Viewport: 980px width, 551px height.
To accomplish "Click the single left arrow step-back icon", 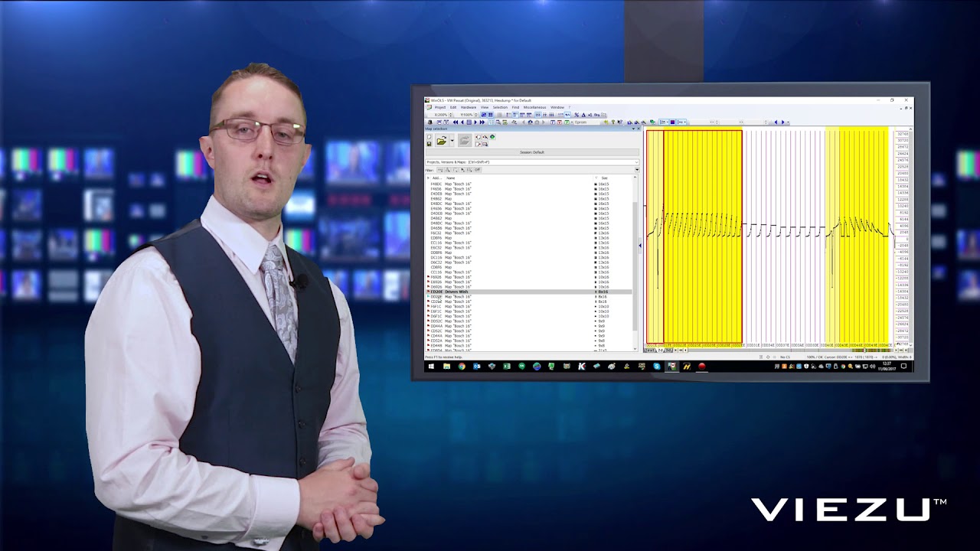I will (x=462, y=122).
